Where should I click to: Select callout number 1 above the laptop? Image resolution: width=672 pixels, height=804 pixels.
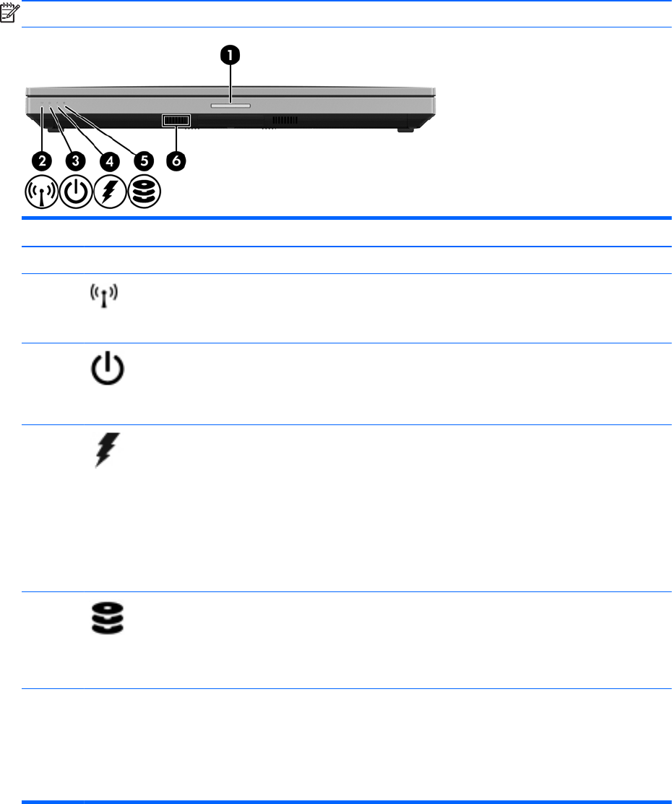pyautogui.click(x=231, y=55)
